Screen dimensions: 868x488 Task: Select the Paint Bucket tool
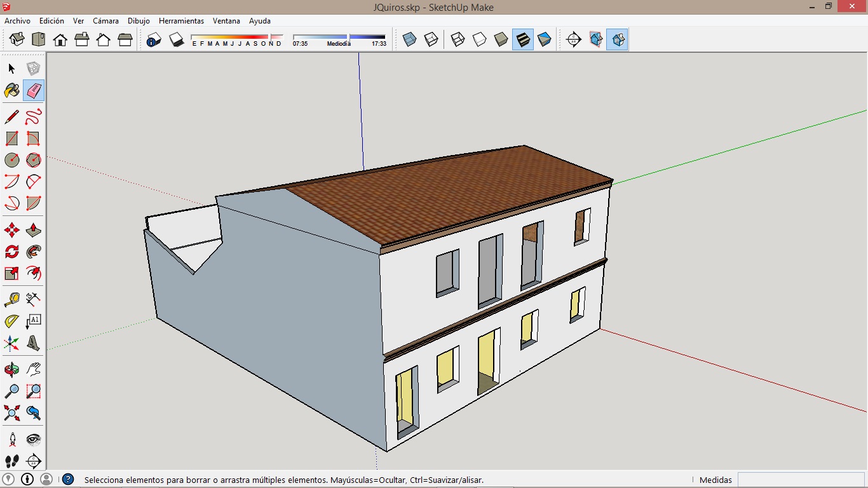pyautogui.click(x=12, y=90)
